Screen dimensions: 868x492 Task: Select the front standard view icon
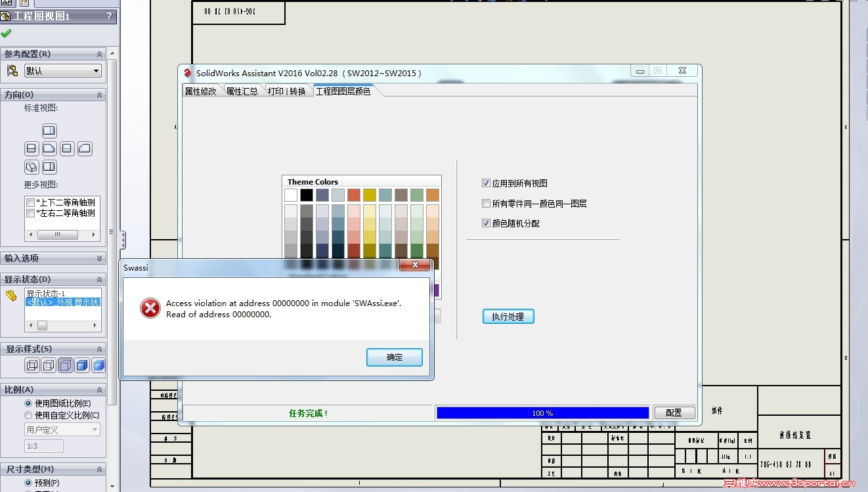click(49, 148)
